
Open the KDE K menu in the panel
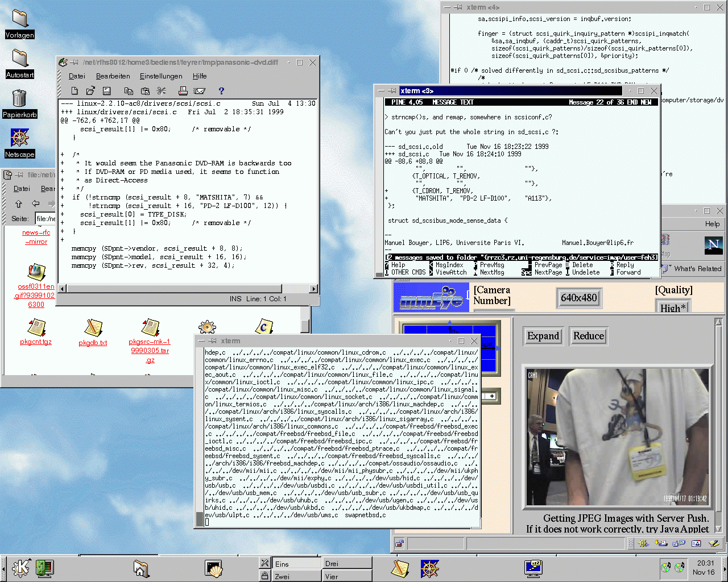[21, 567]
